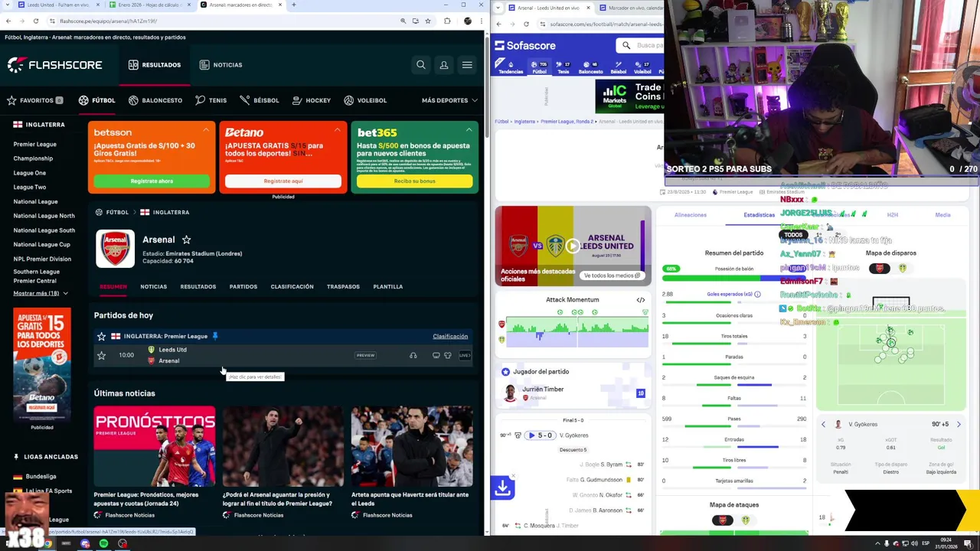
Task: Bookmark Flashscore page with star icon
Action: [x=428, y=21]
